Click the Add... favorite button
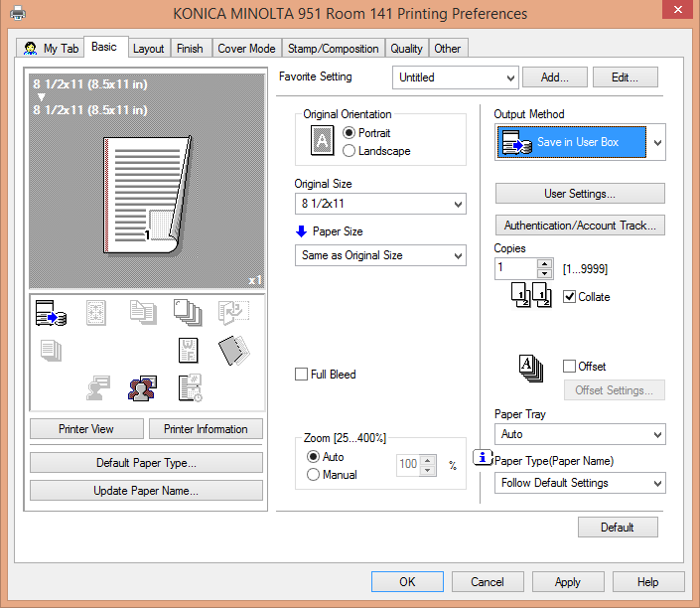 pos(554,77)
